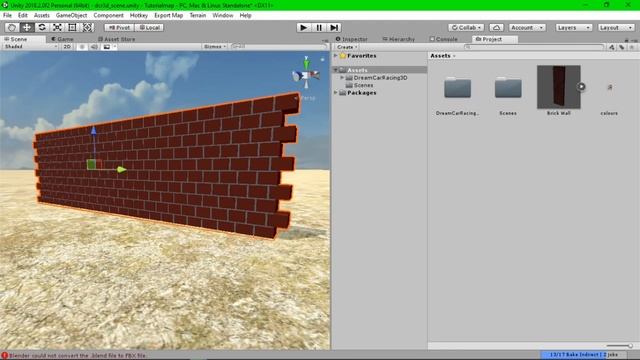The height and width of the screenshot is (360, 640).
Task: Open the cloud Services button
Action: [496, 27]
